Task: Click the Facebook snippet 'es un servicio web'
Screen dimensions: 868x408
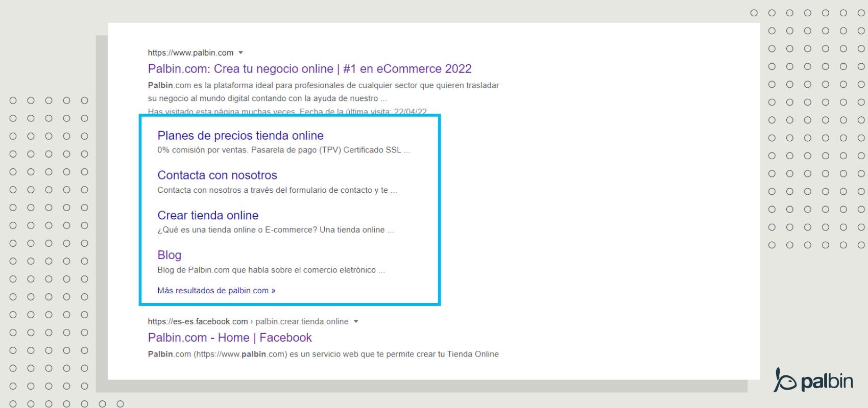Action: click(x=323, y=354)
